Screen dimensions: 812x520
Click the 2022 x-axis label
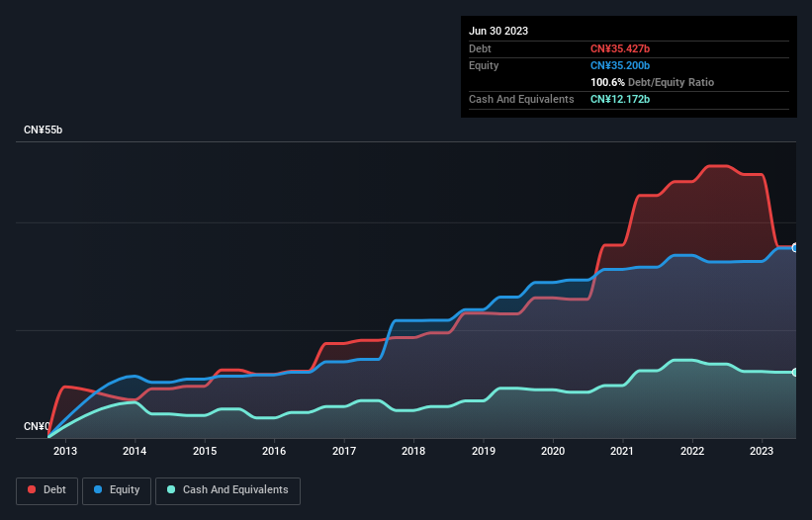tap(692, 451)
